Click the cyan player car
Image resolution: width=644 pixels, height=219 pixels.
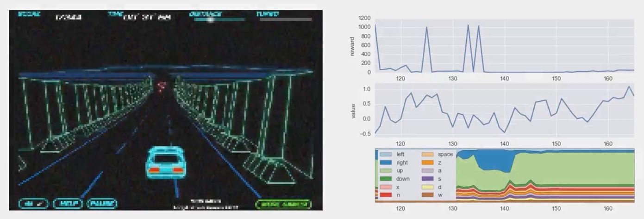[x=165, y=162]
